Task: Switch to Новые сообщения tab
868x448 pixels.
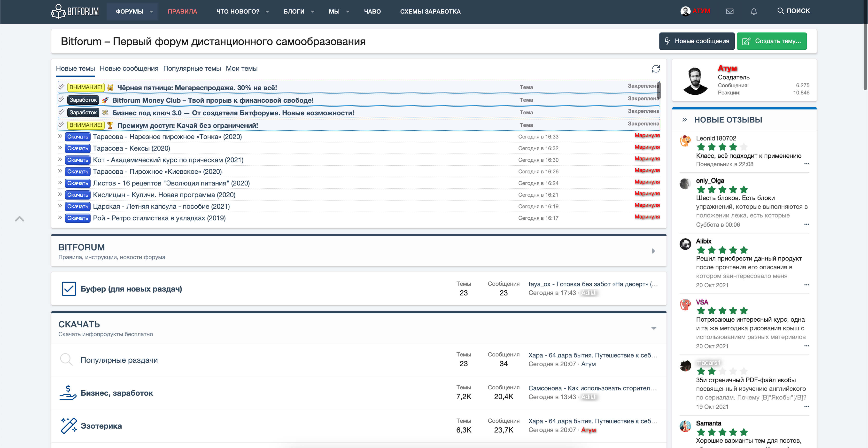Action: (129, 68)
